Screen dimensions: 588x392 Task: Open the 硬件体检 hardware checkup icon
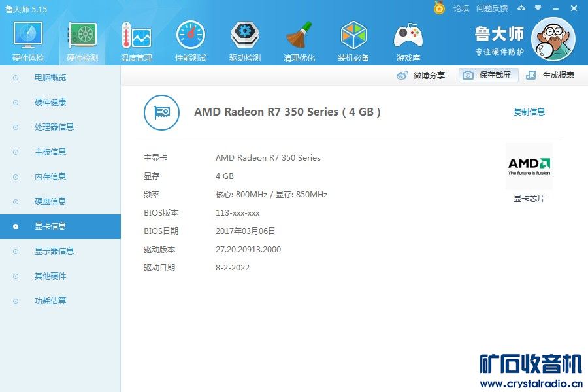pos(28,35)
